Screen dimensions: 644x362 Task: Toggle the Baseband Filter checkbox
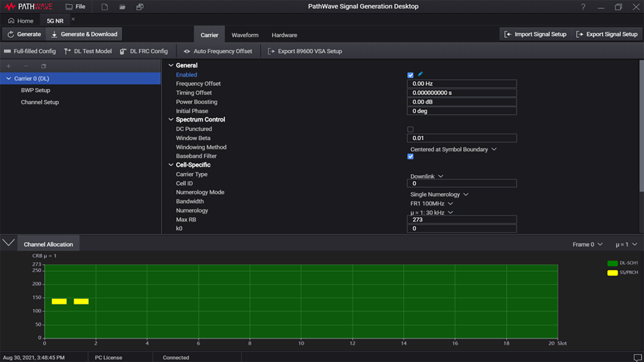pos(410,156)
